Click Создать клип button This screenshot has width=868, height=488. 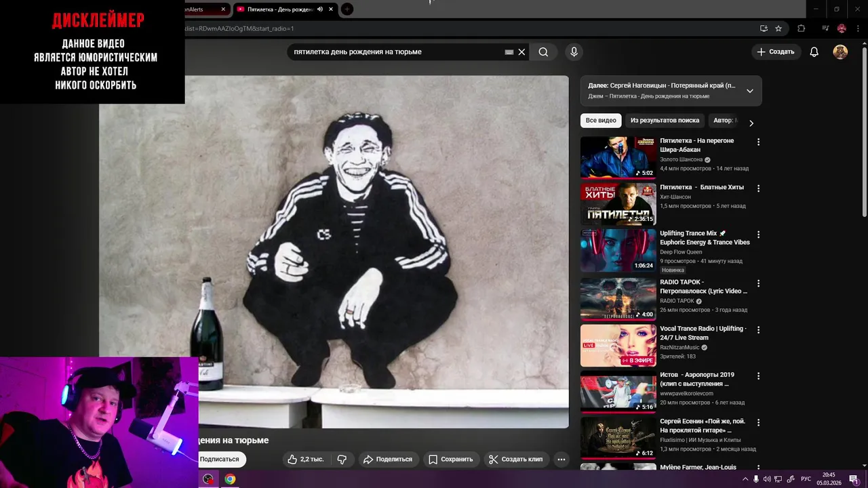click(516, 460)
